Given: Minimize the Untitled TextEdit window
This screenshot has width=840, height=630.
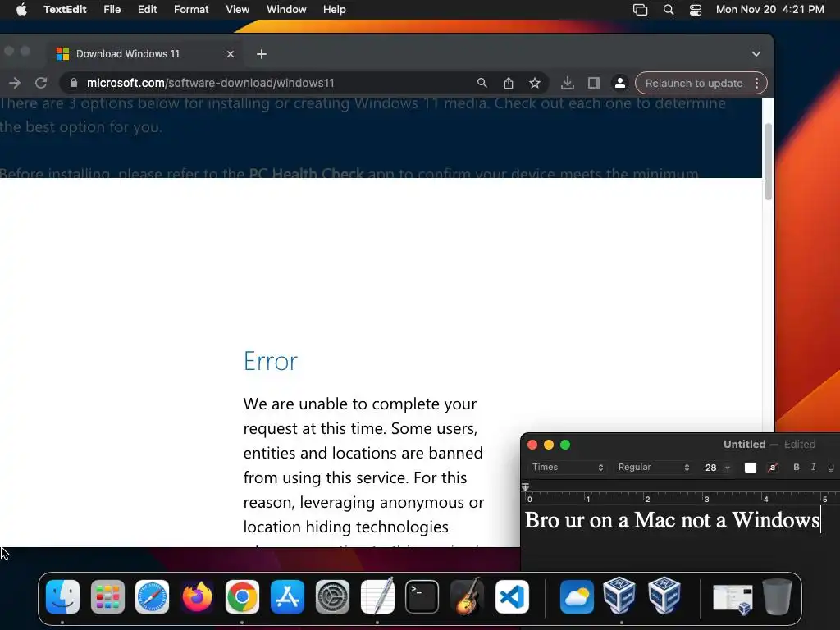Looking at the screenshot, I should pyautogui.click(x=549, y=445).
